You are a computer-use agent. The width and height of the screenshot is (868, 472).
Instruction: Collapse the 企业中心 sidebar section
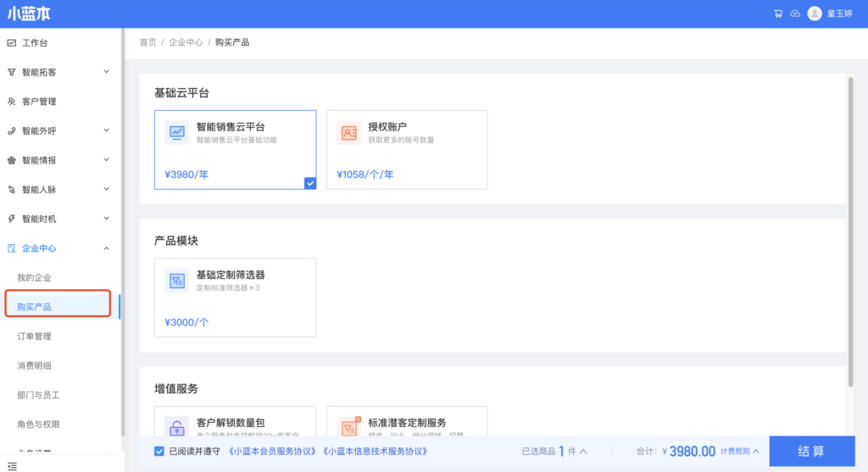pyautogui.click(x=107, y=248)
